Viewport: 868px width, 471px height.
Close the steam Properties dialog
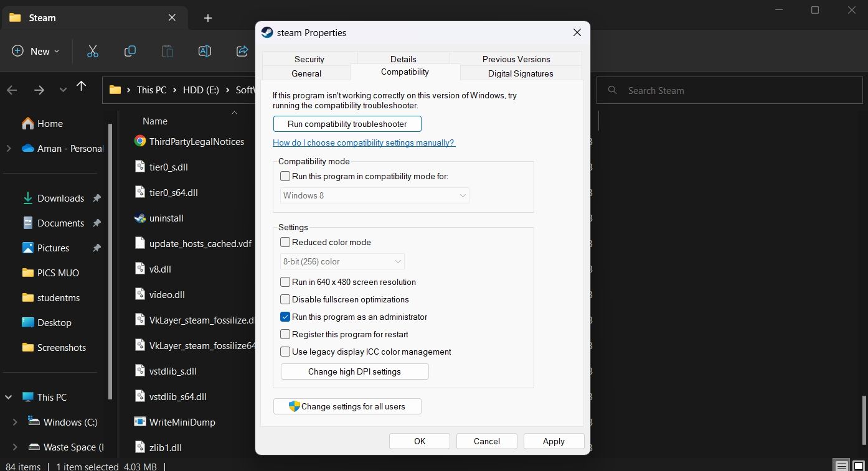click(x=577, y=32)
